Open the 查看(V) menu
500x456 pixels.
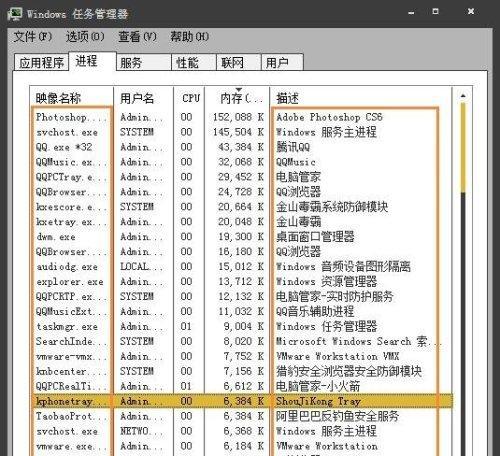pos(137,36)
